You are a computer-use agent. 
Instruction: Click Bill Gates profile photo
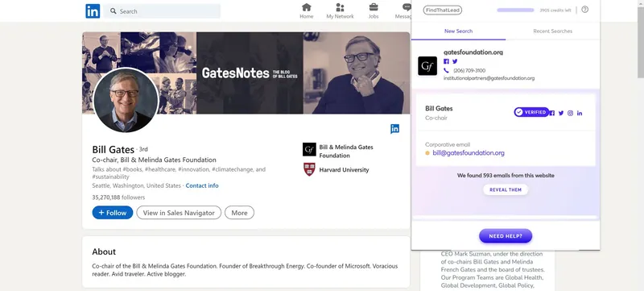pyautogui.click(x=126, y=100)
